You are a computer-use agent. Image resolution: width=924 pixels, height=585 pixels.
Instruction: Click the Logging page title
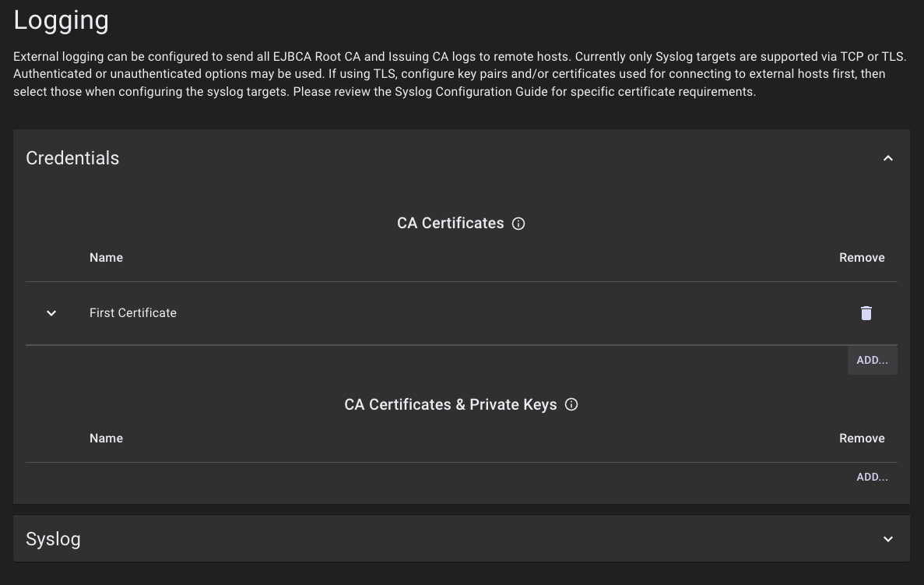pos(61,20)
